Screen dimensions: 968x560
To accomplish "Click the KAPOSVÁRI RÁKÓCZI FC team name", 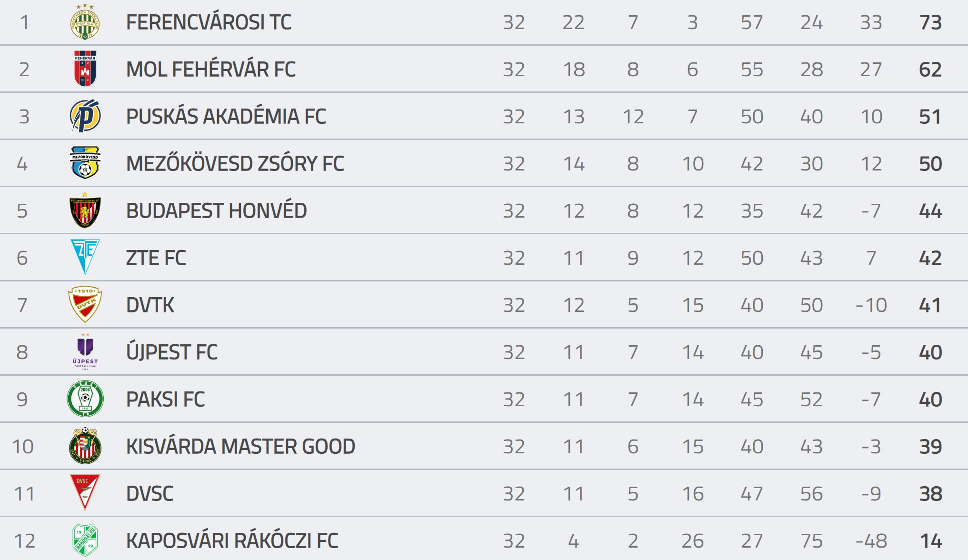I will click(232, 541).
